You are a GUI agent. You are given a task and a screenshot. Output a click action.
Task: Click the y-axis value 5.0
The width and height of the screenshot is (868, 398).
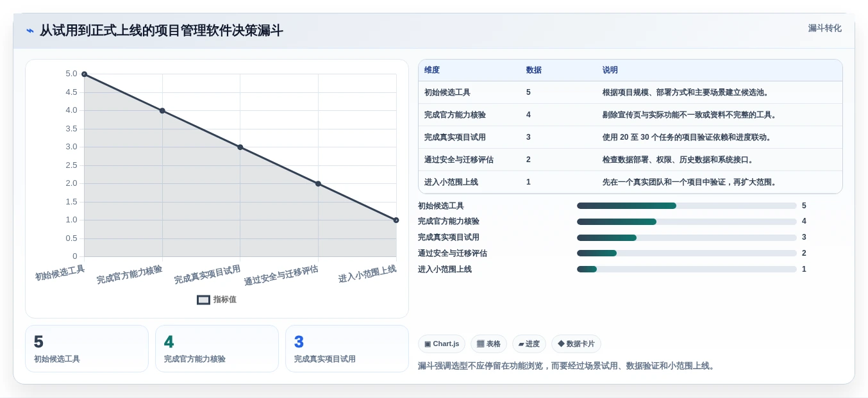click(x=71, y=74)
